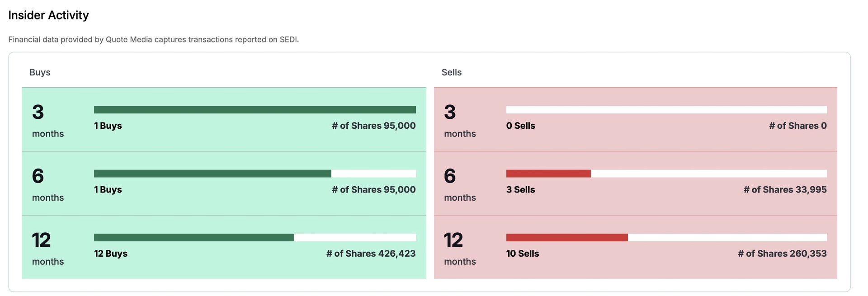Click the Quote Media SEDI description text
The width and height of the screenshot is (868, 296).
tap(153, 39)
